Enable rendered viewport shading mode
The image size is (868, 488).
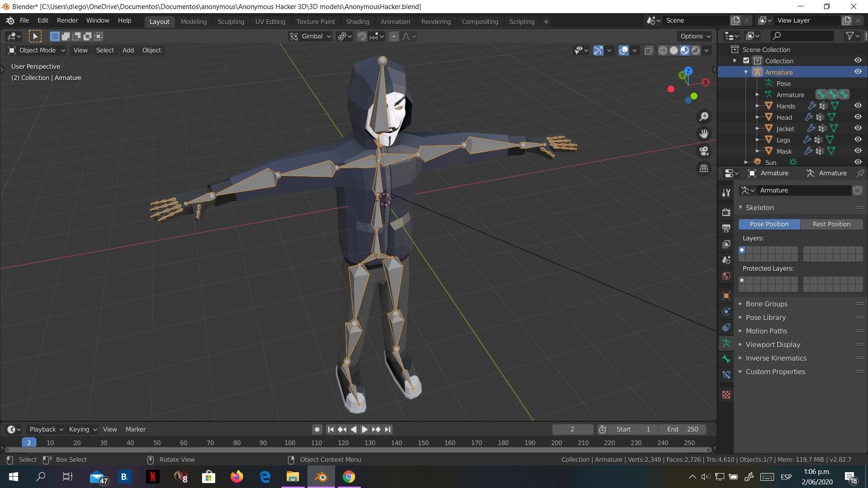696,50
